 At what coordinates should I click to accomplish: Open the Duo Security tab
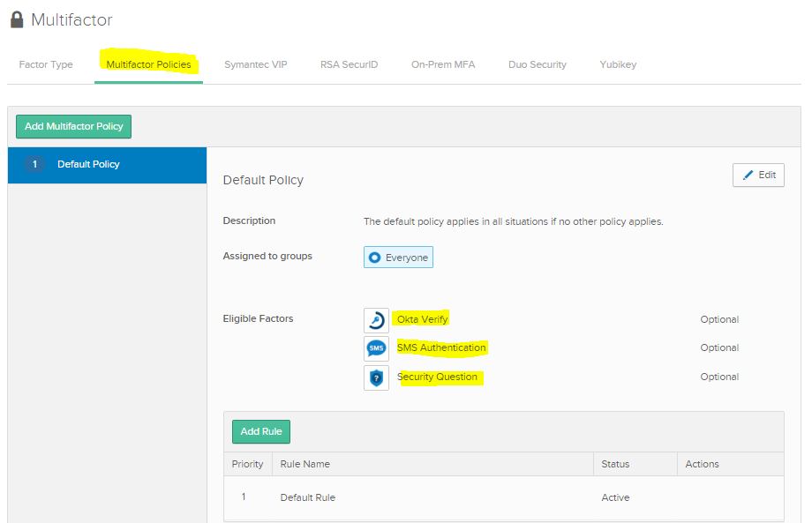538,64
